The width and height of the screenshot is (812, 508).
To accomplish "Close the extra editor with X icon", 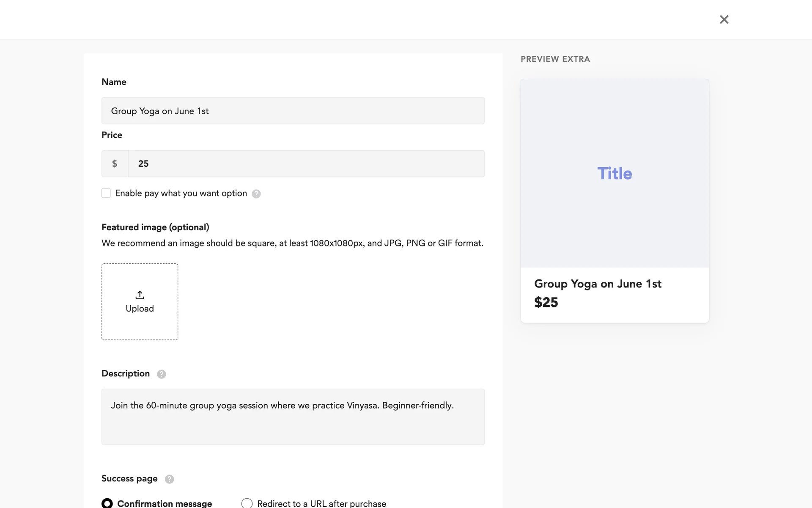I will pos(724,19).
